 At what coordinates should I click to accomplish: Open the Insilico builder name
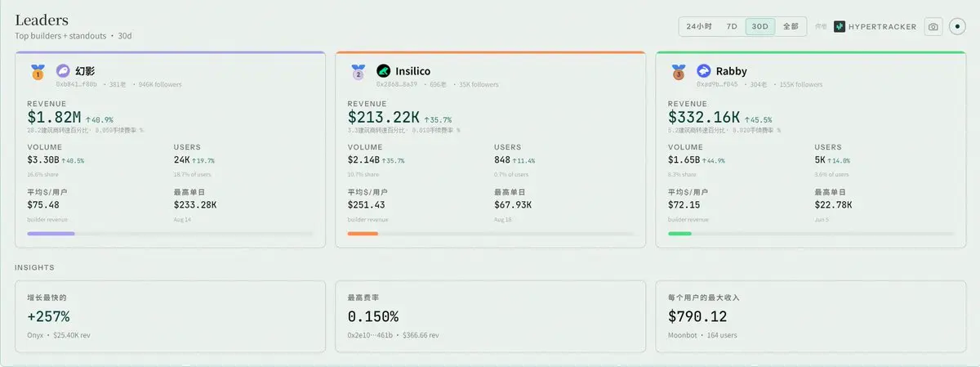[412, 71]
